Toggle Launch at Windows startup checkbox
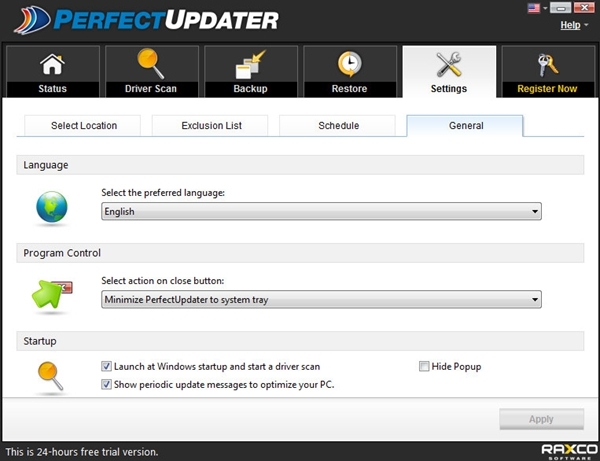The image size is (600, 461). (x=106, y=367)
